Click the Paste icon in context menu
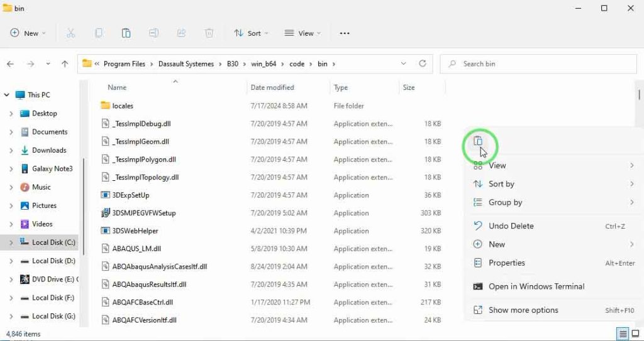The width and height of the screenshot is (644, 341). pos(478,141)
